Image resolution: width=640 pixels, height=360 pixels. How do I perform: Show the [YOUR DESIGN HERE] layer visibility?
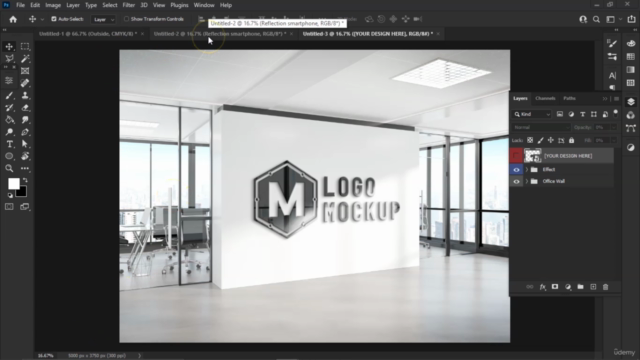516,156
